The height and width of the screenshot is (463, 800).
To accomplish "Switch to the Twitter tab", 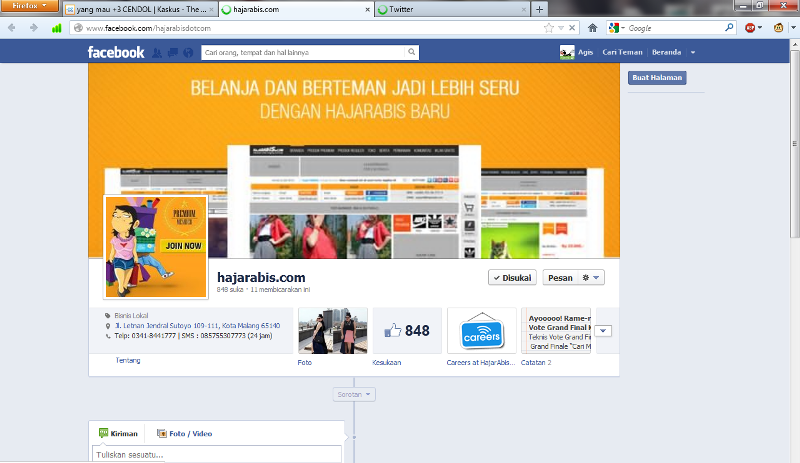I will tap(452, 9).
